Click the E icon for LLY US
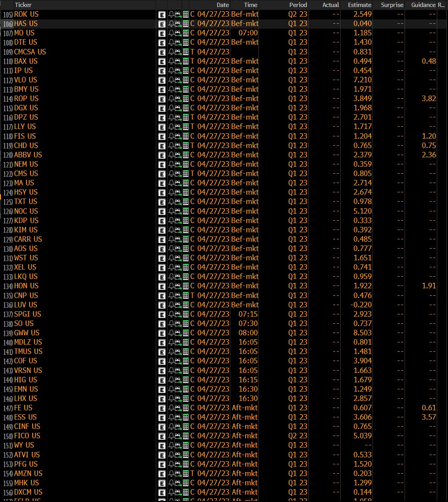This screenshot has width=448, height=502. [162, 127]
